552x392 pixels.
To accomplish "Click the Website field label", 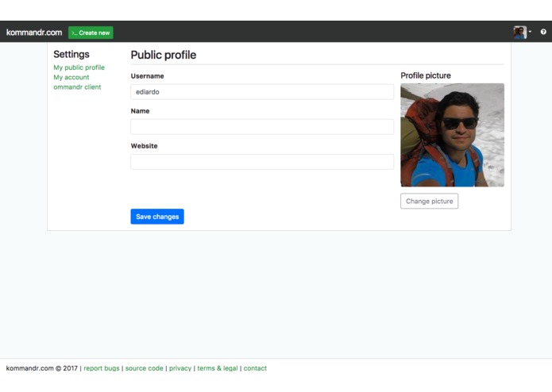I will click(x=144, y=146).
